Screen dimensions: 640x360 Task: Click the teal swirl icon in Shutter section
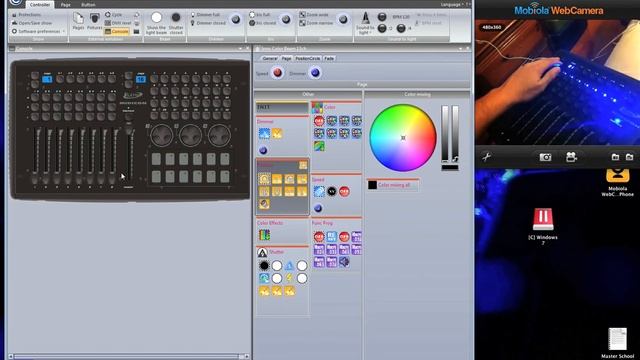pos(264,278)
